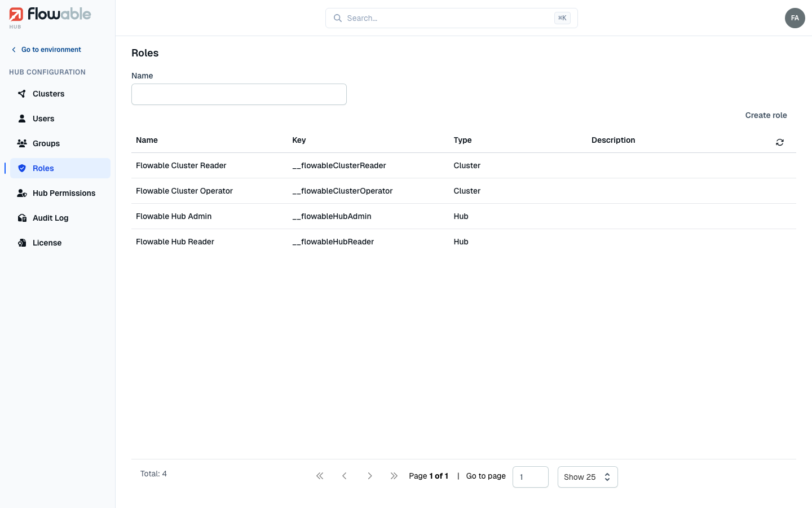Image resolution: width=812 pixels, height=508 pixels.
Task: Click the Users person icon
Action: 22,119
